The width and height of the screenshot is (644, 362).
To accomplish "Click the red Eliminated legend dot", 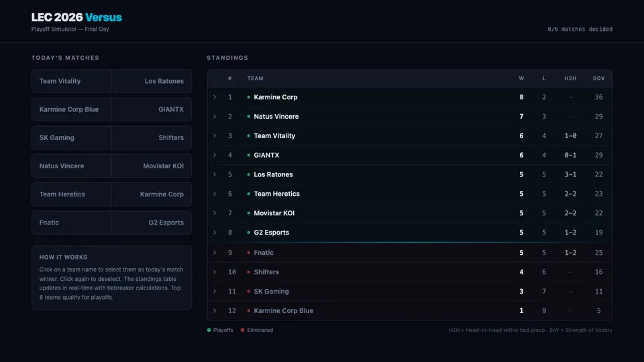I will click(242, 330).
